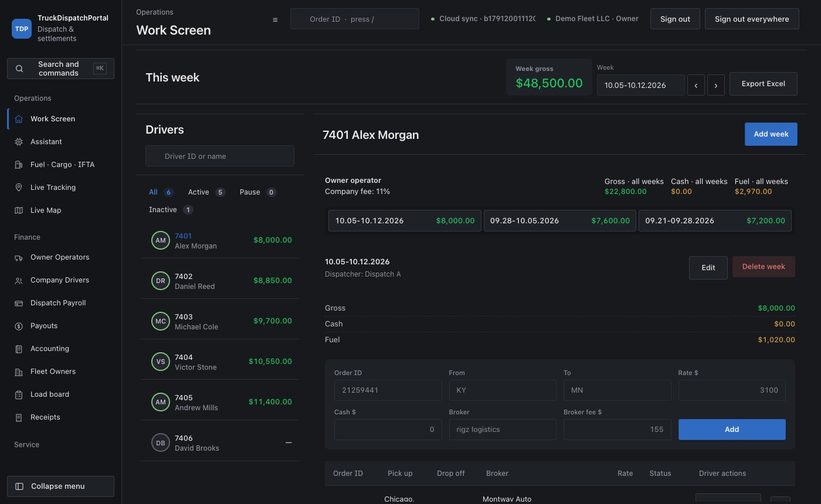821x504 pixels.
Task: Click blue Add order button
Action: tap(732, 430)
